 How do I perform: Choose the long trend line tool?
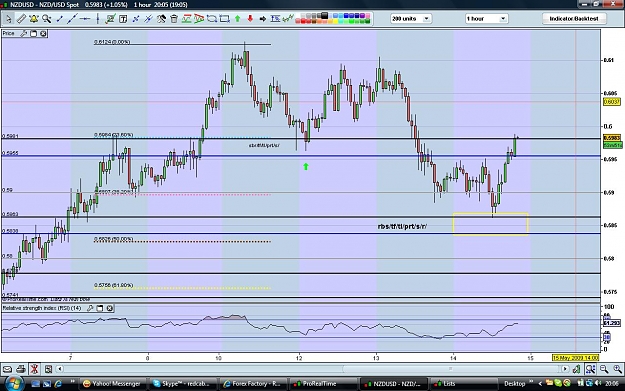tap(73, 19)
